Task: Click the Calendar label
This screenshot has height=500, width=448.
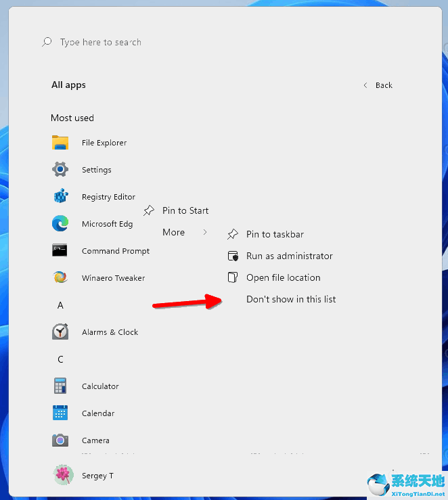Action: tap(98, 413)
